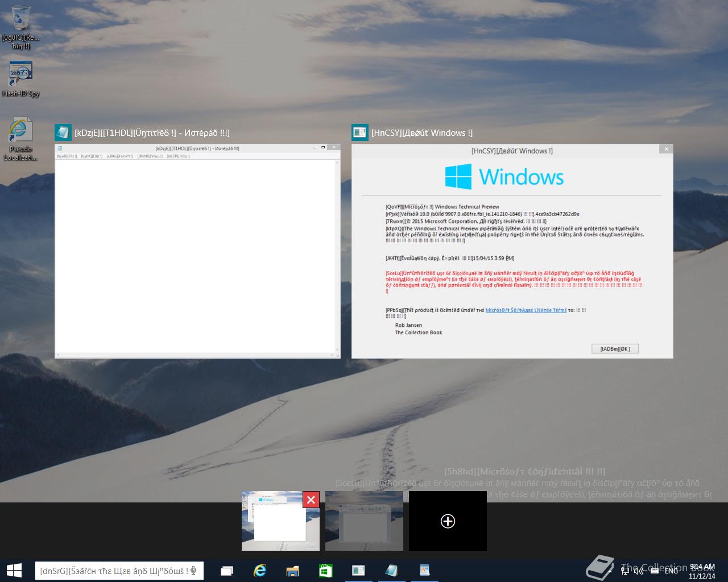Click the Notepad icon beside the Untitled title
728x582 pixels.
(x=63, y=132)
